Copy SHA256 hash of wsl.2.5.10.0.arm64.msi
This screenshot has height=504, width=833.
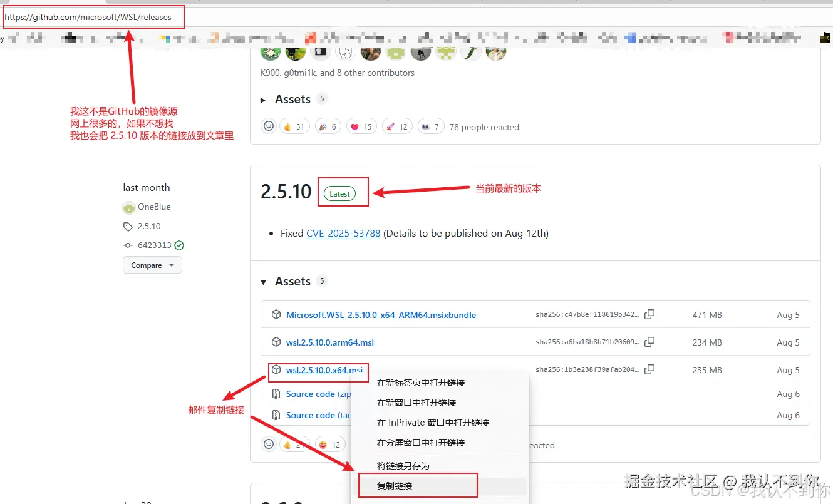(649, 342)
